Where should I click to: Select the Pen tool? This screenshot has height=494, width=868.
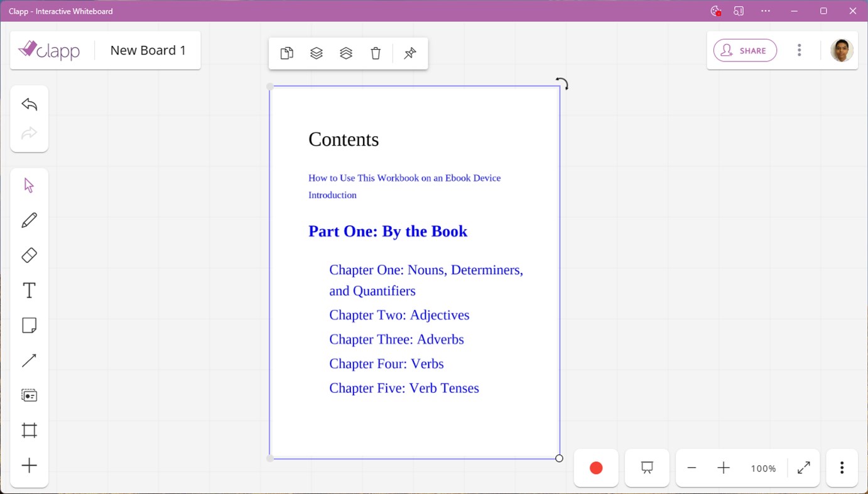coord(29,220)
